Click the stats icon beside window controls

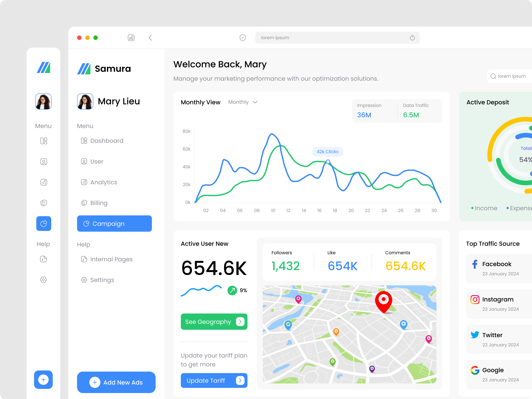131,38
